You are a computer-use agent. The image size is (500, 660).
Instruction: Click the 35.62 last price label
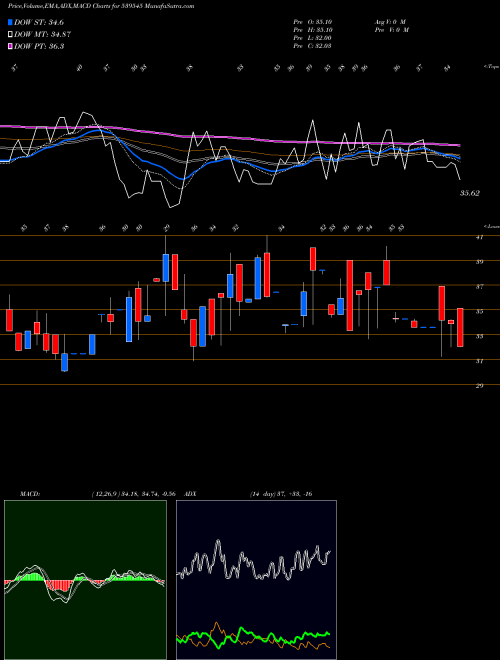click(x=470, y=193)
